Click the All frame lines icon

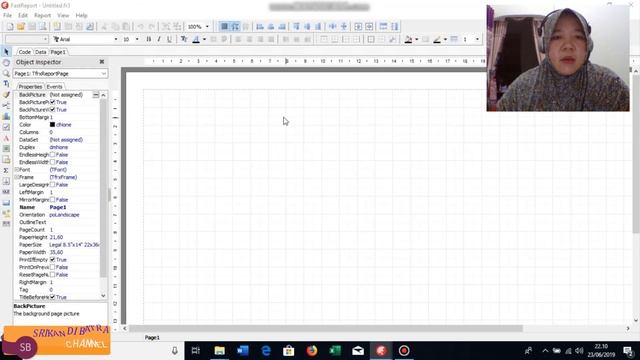(371, 39)
